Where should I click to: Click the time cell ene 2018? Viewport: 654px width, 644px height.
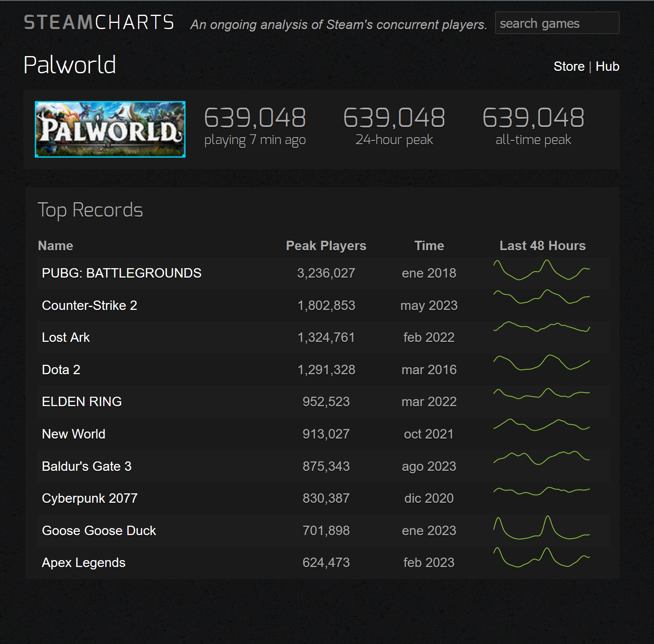point(429,273)
